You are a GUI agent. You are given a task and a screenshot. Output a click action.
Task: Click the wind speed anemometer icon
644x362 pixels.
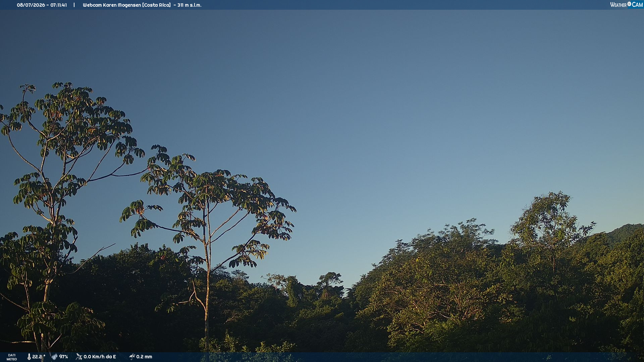[x=79, y=357]
